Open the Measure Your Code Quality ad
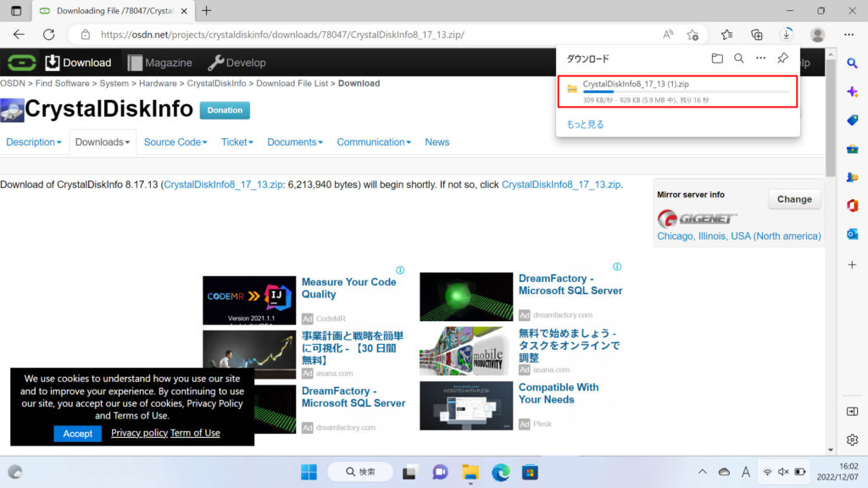The width and height of the screenshot is (868, 488). coord(348,288)
